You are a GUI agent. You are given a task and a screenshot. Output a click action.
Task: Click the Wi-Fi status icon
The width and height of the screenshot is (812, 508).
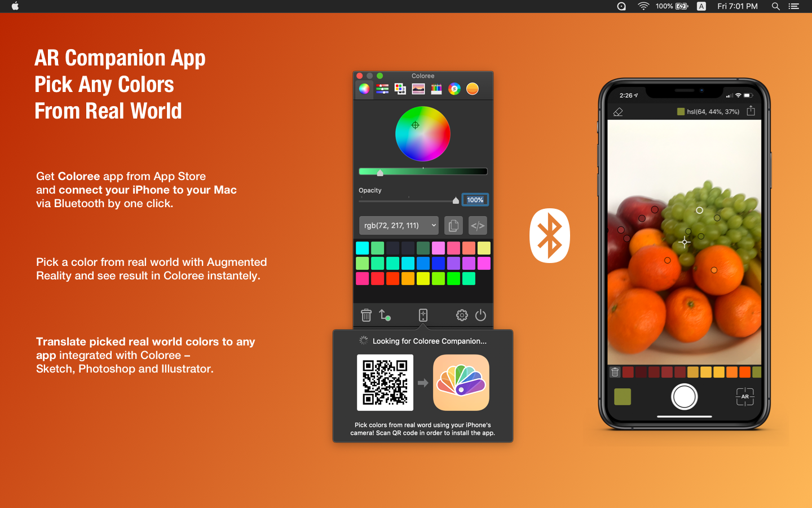(643, 6)
